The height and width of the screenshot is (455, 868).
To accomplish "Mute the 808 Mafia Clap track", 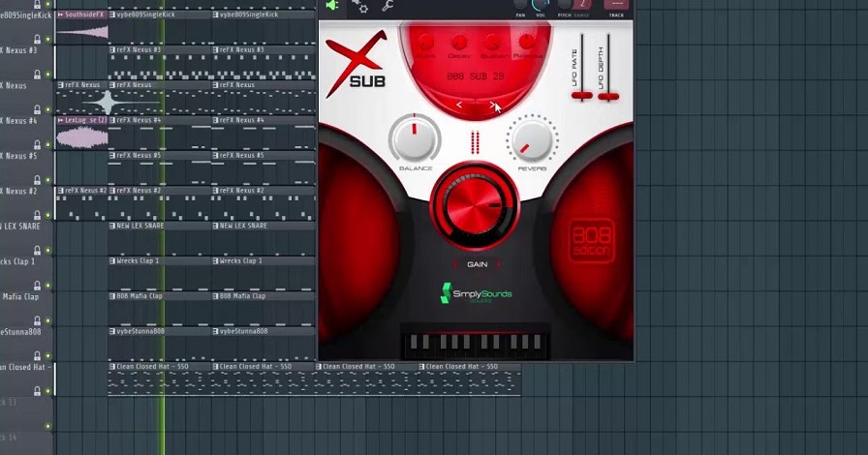I will [48, 320].
